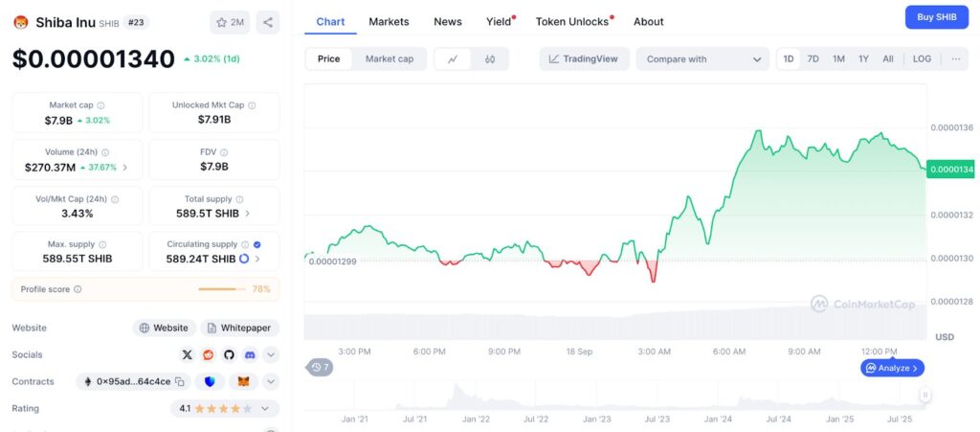Click the Analyze button on the chart
The width and height of the screenshot is (980, 432).
[893, 368]
